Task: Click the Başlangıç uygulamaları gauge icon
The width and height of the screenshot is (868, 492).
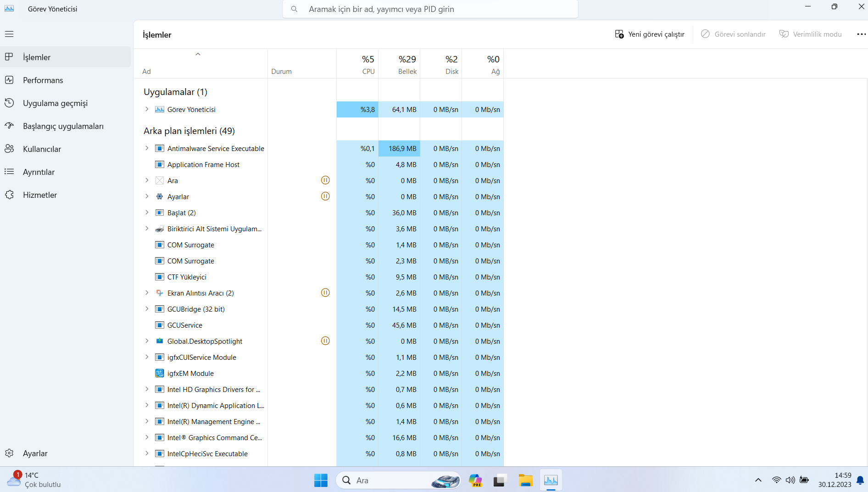Action: click(x=9, y=126)
